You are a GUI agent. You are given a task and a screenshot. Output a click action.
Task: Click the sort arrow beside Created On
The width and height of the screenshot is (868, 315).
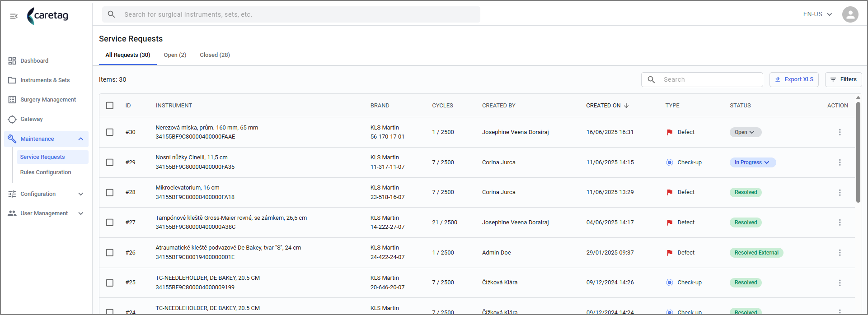(x=626, y=106)
